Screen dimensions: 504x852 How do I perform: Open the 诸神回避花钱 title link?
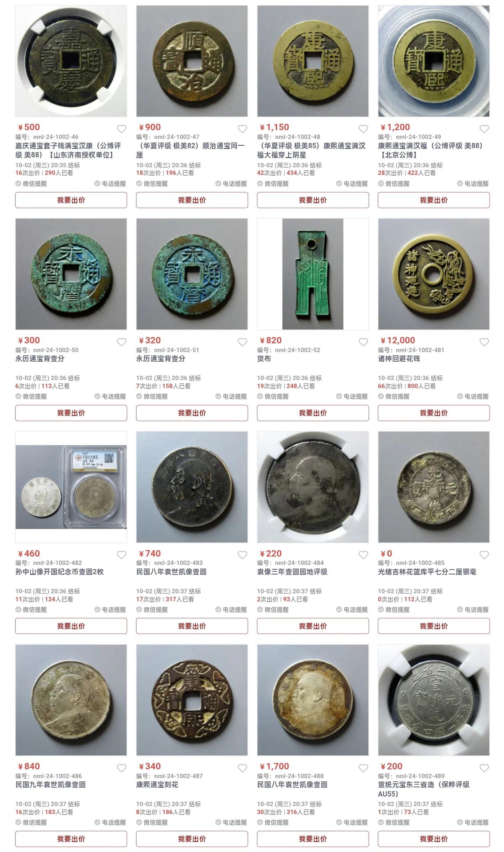click(399, 359)
